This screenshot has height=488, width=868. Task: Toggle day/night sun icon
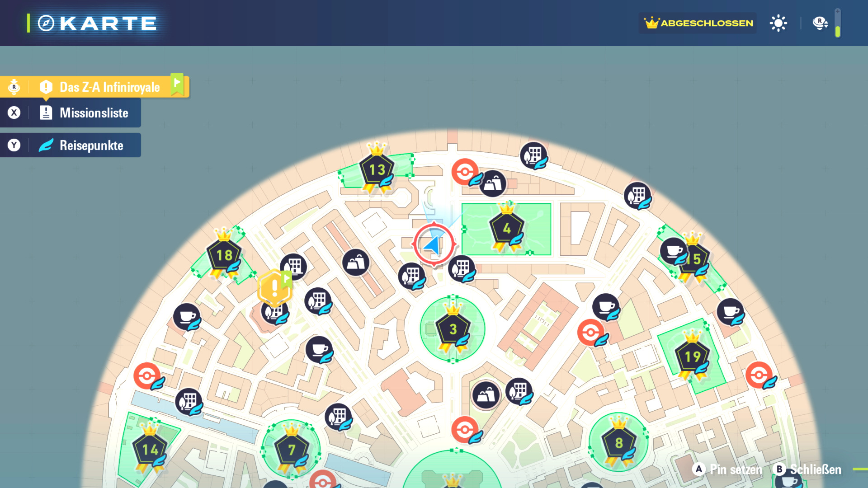pos(778,23)
